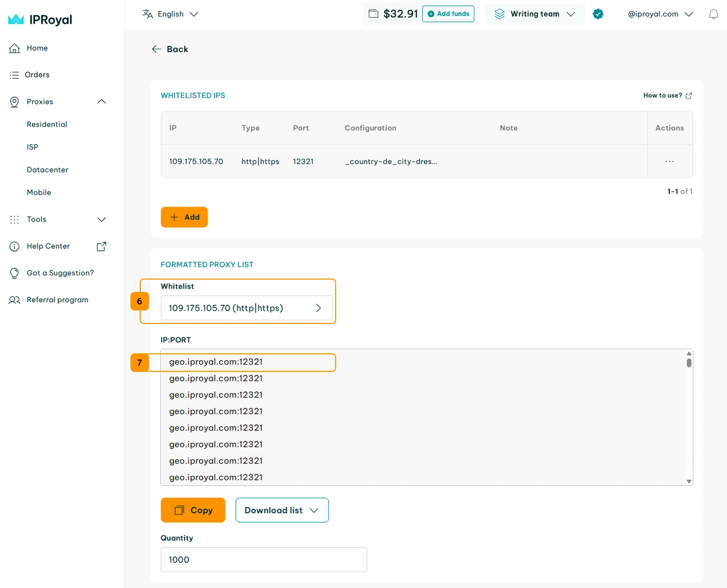
Task: Select Residential proxies
Action: click(47, 124)
